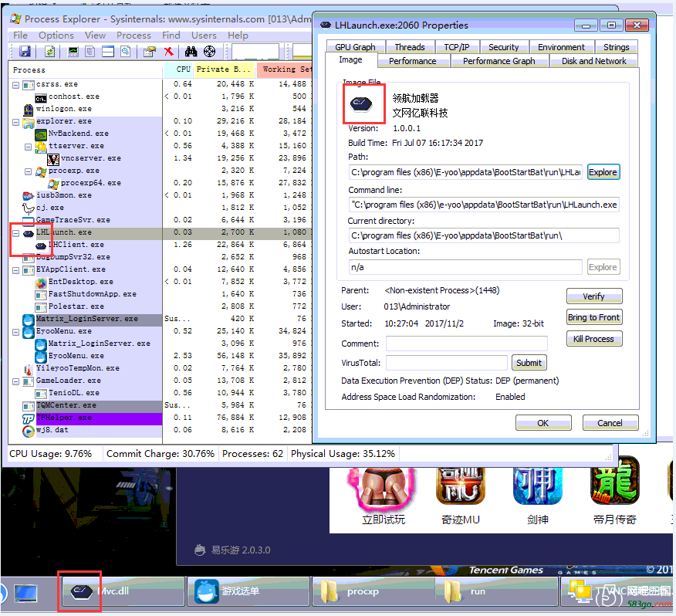Collapse the procexp.exe tree node

click(28, 171)
